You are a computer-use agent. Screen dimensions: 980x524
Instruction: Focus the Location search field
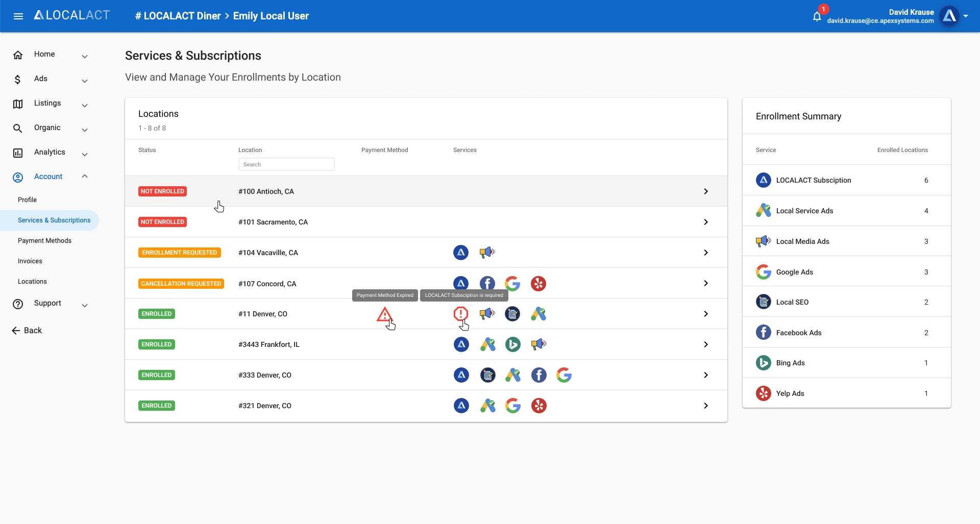coord(286,164)
